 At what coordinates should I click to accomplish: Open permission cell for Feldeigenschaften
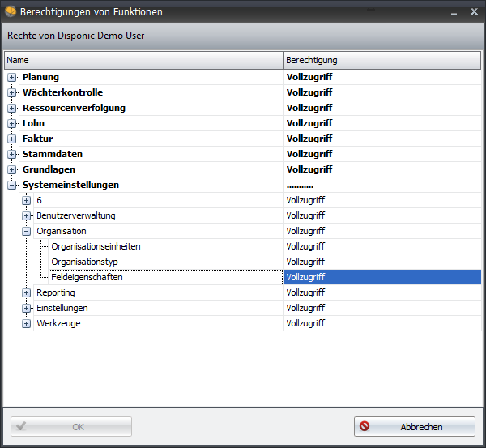pyautogui.click(x=381, y=277)
